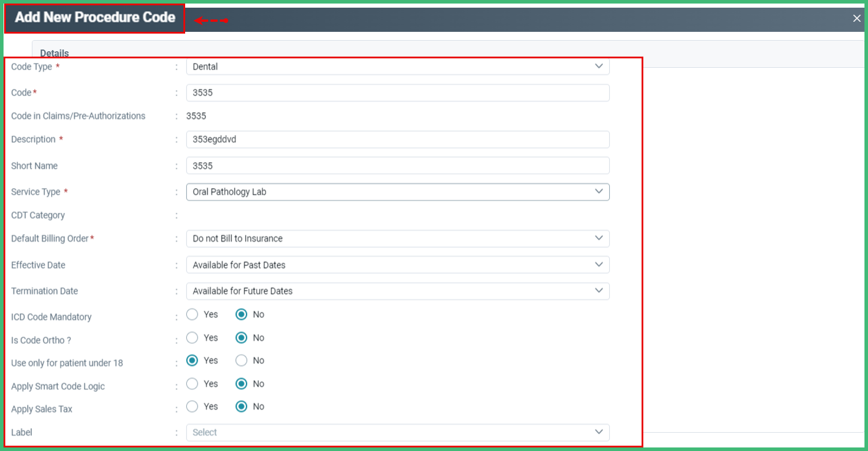Set Is Code Ortho to Yes
868x451 pixels.
[192, 337]
